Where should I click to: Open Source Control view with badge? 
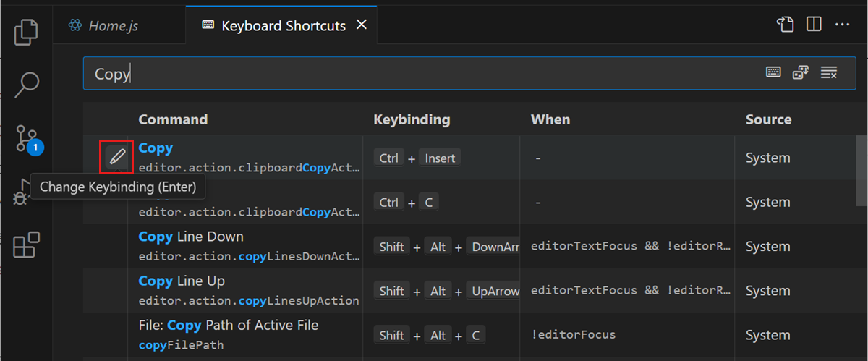[26, 137]
